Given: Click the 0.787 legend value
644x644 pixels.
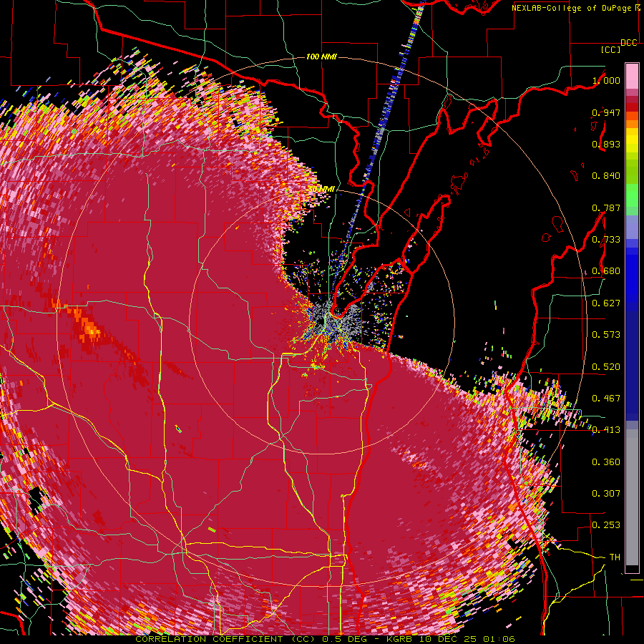Looking at the screenshot, I should (606, 208).
